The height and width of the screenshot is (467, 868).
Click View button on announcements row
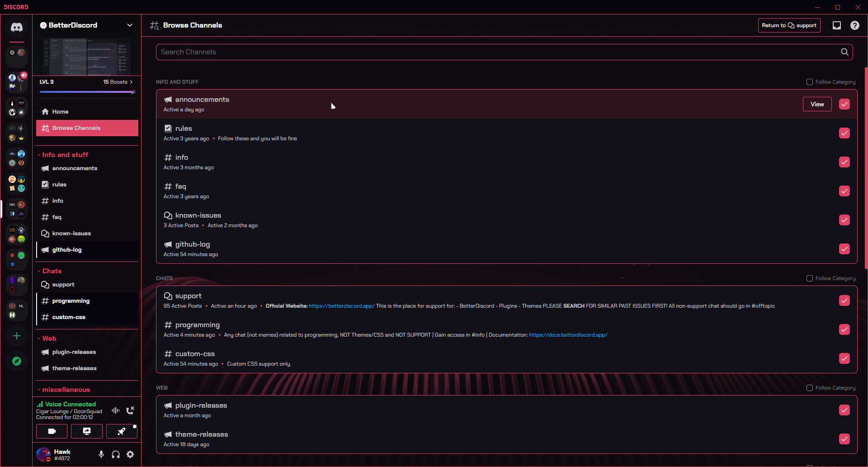(817, 104)
